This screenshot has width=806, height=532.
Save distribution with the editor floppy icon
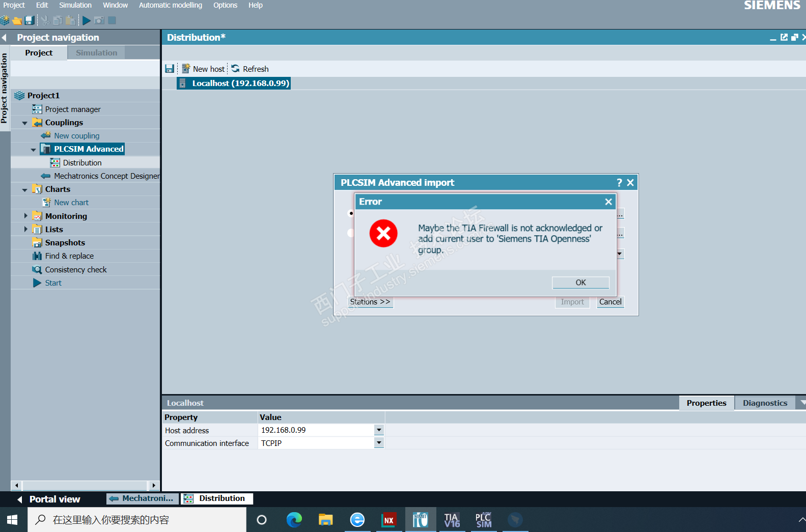coord(170,69)
